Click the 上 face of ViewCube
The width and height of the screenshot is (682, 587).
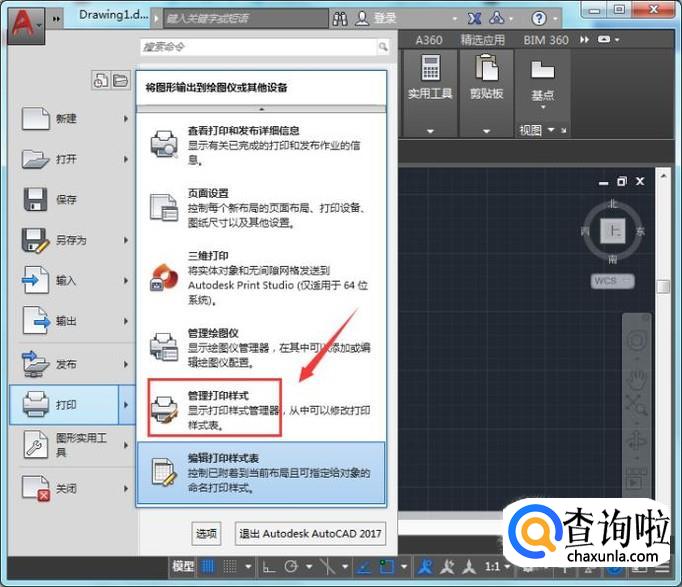point(613,230)
